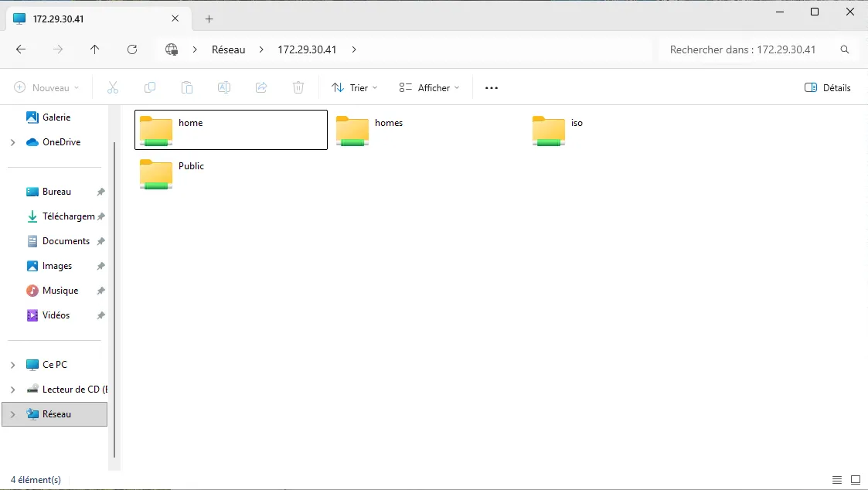
Task: Click Réseau in the address breadcrumb
Action: (x=228, y=49)
